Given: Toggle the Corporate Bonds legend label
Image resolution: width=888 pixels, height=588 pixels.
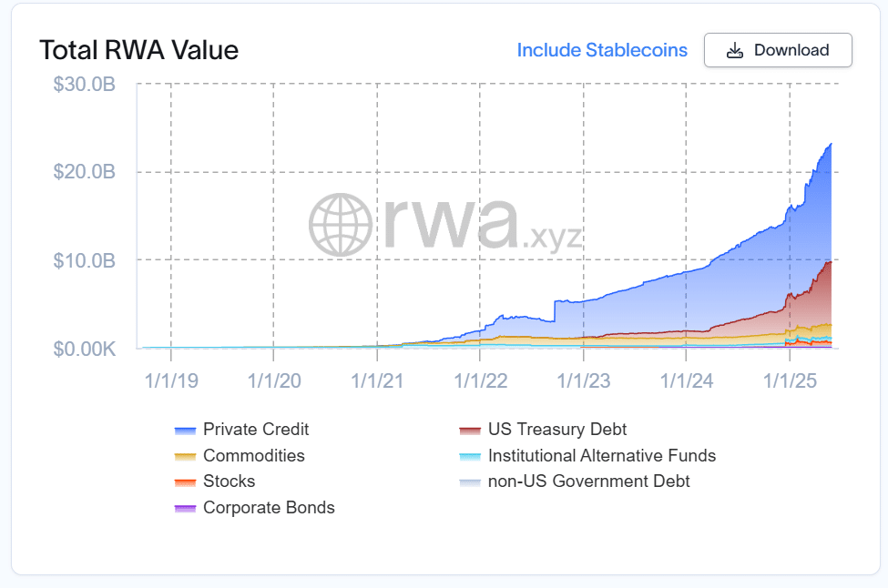Looking at the screenshot, I should point(269,508).
